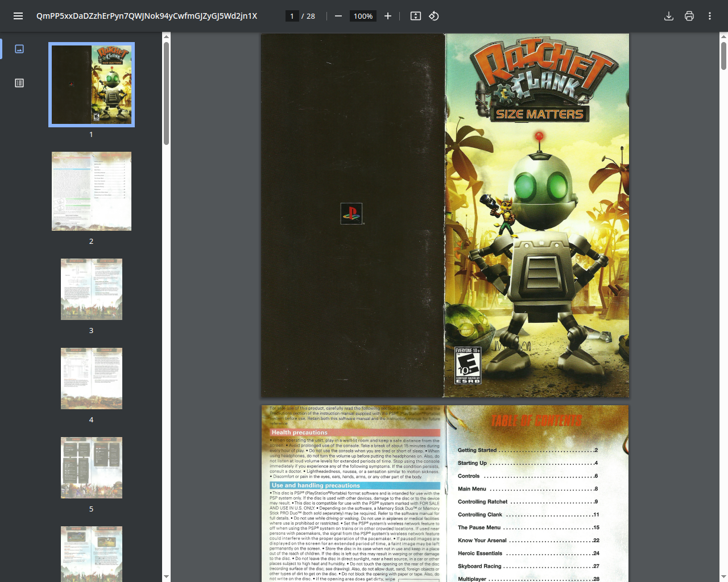Viewport: 728px width, 582px height.
Task: Click the fit to page icon
Action: pos(416,16)
